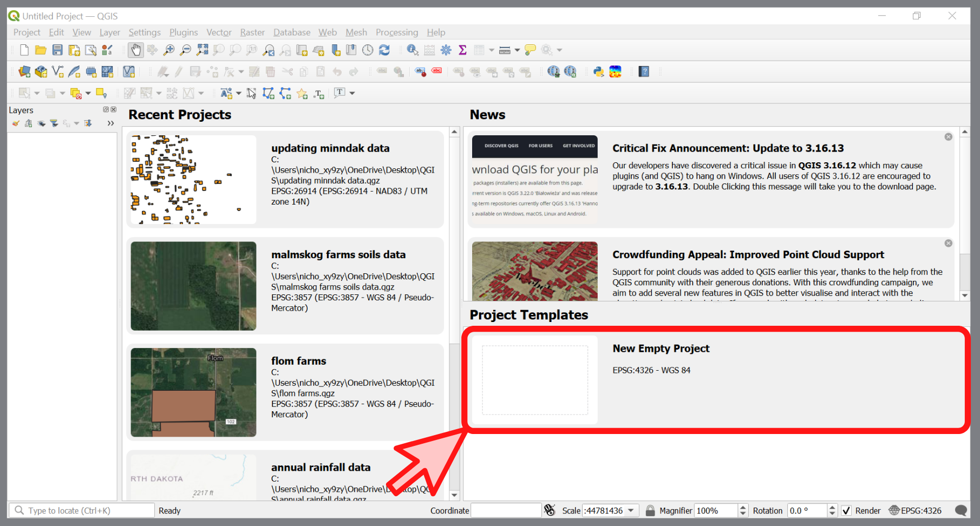Click the Zoom Last icon
This screenshot has height=526, width=980.
(269, 50)
